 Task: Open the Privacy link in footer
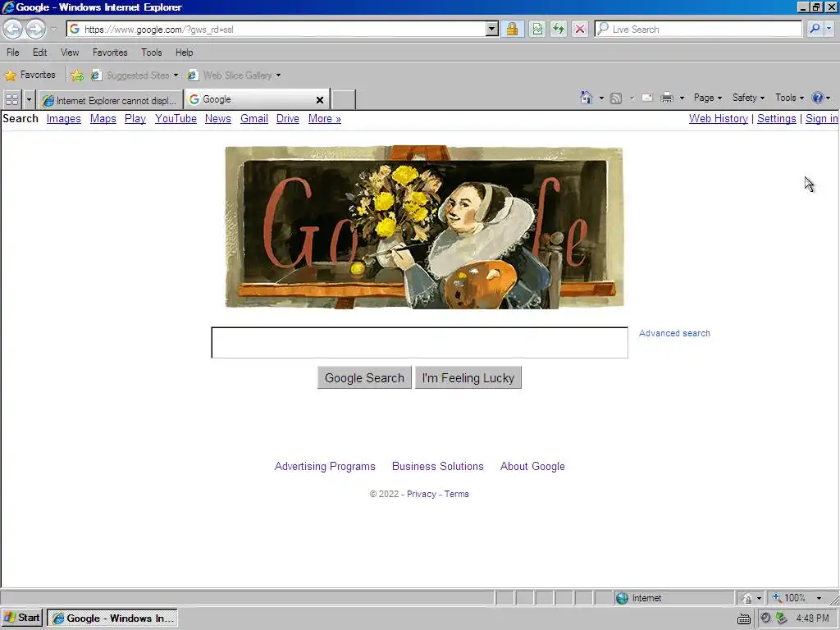pos(422,494)
